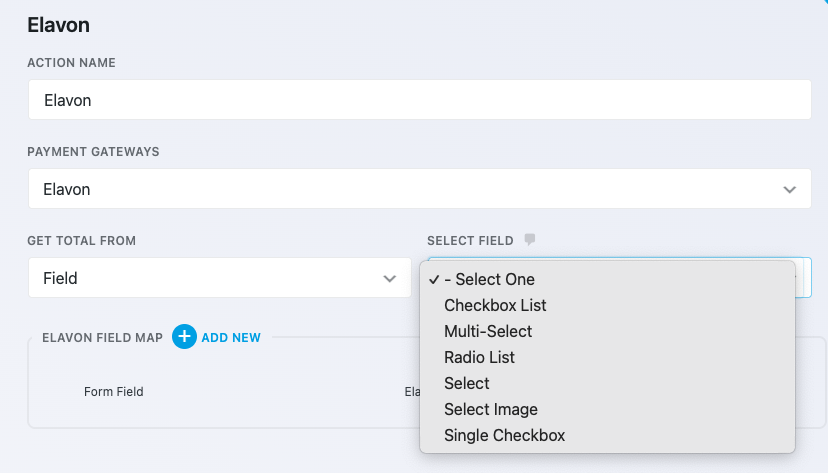Click the blue plus Add New icon
The height and width of the screenshot is (473, 828).
pos(184,337)
